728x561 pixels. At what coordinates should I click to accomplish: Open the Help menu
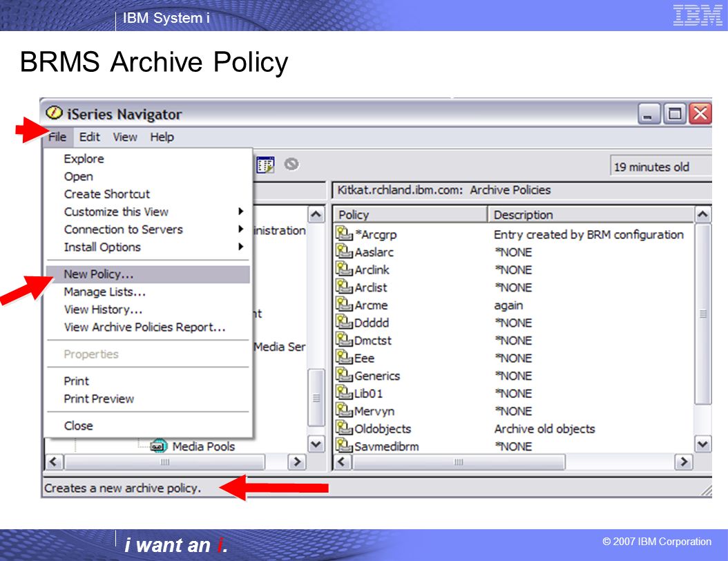(162, 137)
